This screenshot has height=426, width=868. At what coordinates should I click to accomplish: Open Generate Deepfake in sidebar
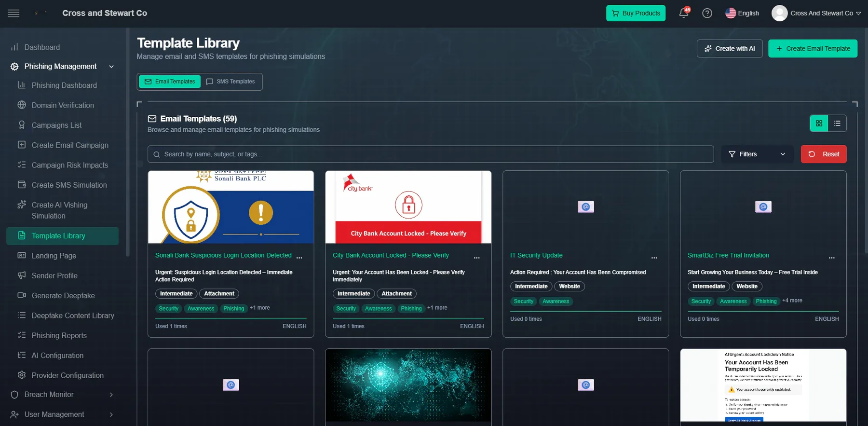(63, 295)
